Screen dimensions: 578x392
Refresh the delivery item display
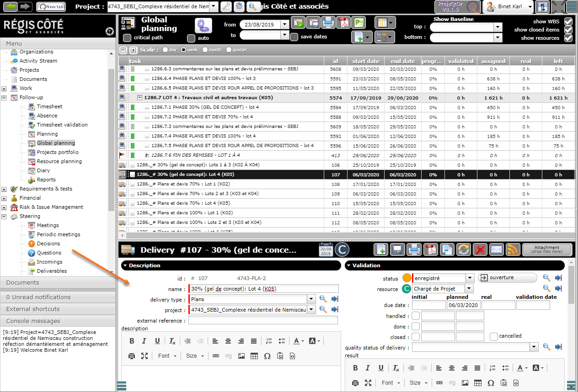tap(463, 250)
